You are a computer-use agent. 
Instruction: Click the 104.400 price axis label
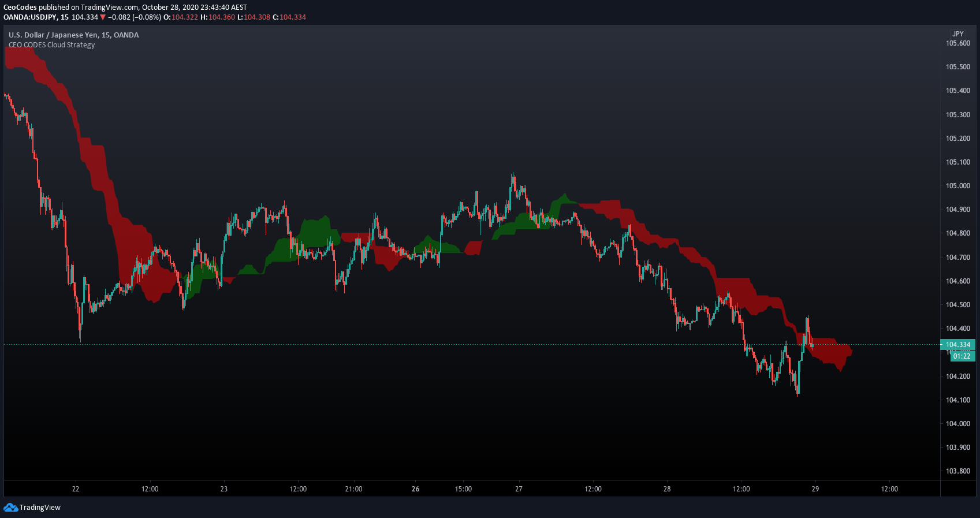tap(958, 329)
